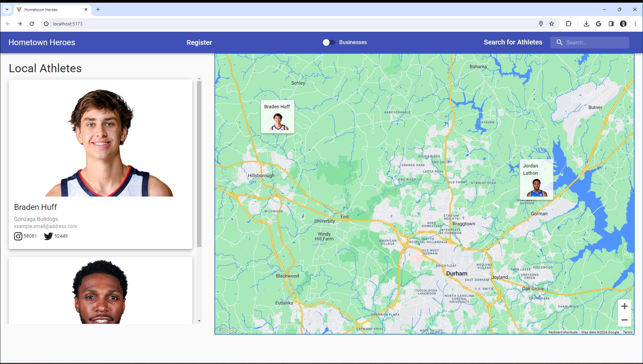Open browser extensions puzzle icon
The image size is (643, 364).
click(568, 24)
